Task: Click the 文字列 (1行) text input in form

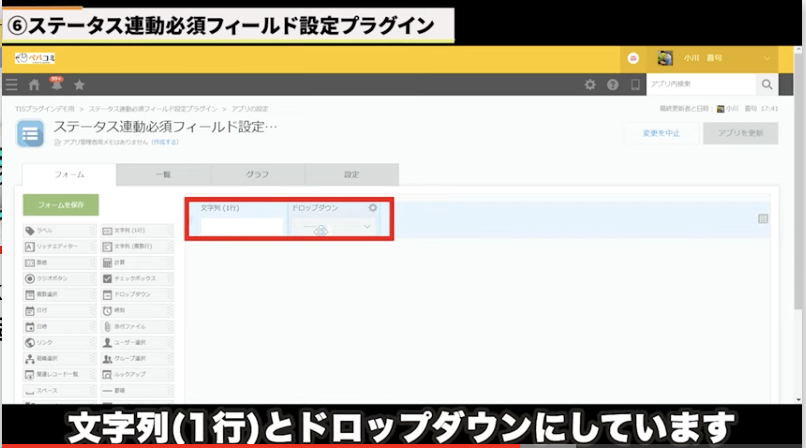Action: click(x=242, y=227)
